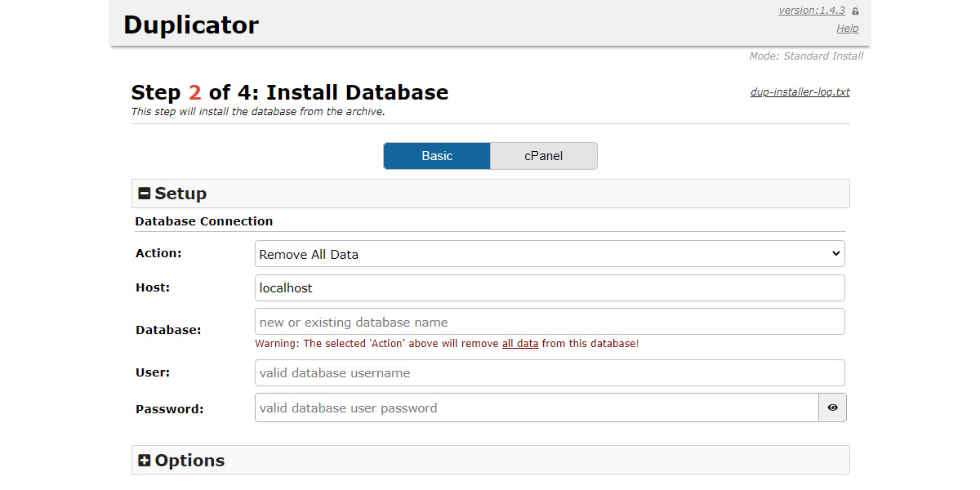Click the 'Database Connection' heading
The height and width of the screenshot is (490, 980).
pyautogui.click(x=204, y=221)
